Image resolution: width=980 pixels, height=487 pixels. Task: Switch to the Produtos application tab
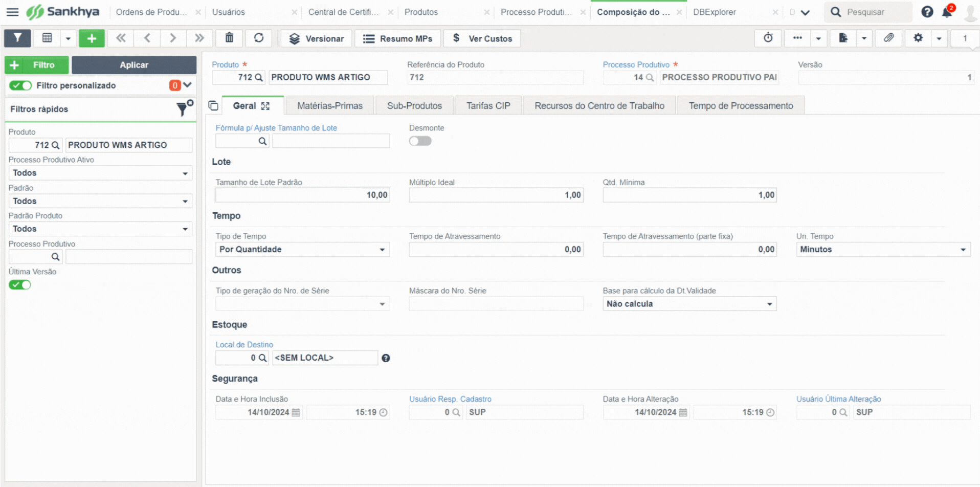[421, 12]
